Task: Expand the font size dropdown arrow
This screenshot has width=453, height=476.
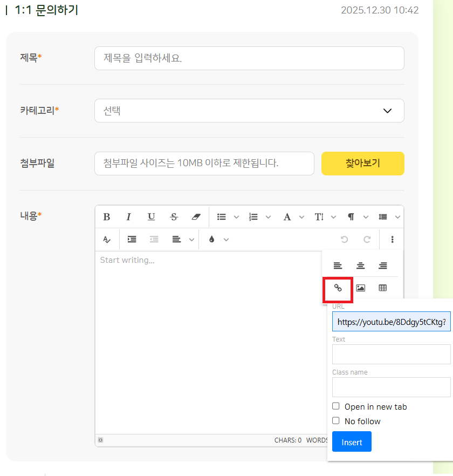Action: pos(333,217)
